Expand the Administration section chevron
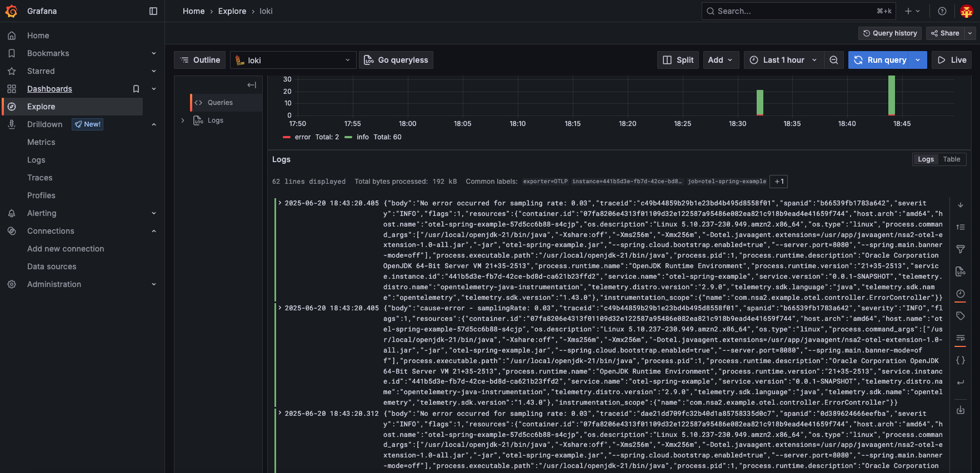This screenshot has width=980, height=473. coord(154,284)
